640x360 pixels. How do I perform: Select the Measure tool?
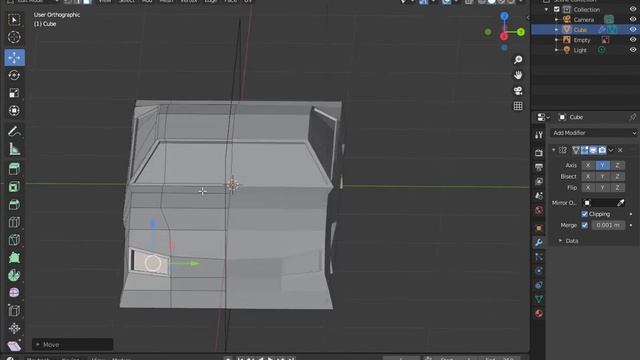click(14, 149)
